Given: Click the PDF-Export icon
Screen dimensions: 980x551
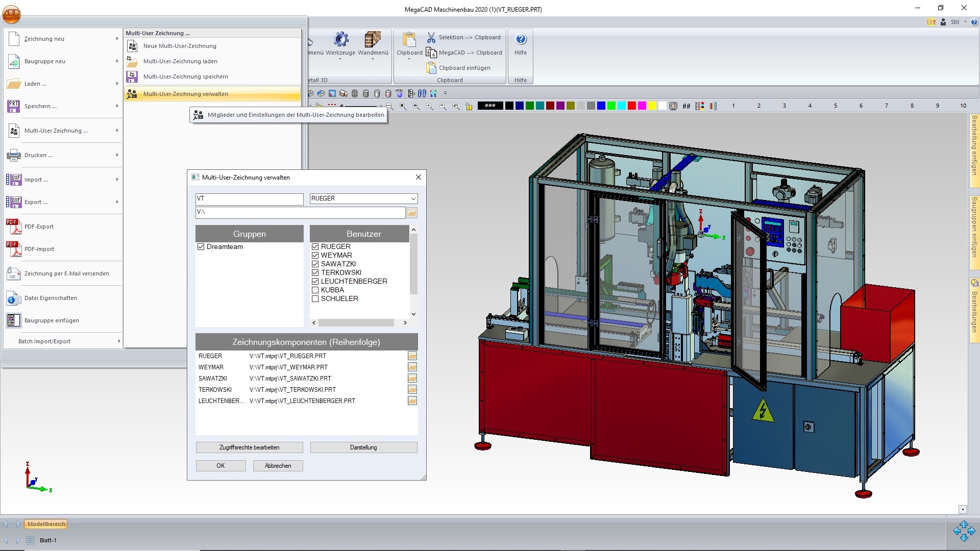Looking at the screenshot, I should point(14,227).
